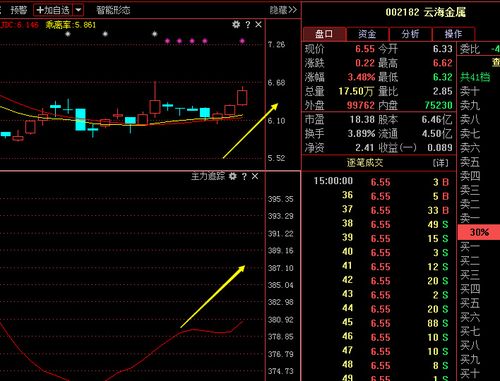Open the 智能形态 feature

pyautogui.click(x=113, y=10)
